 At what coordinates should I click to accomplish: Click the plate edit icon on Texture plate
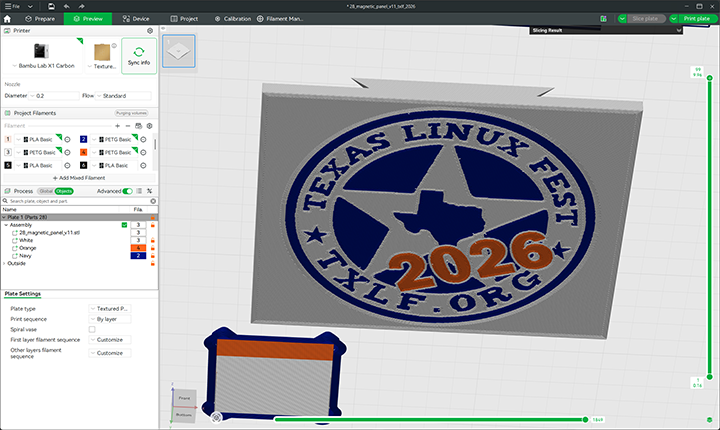(x=114, y=45)
